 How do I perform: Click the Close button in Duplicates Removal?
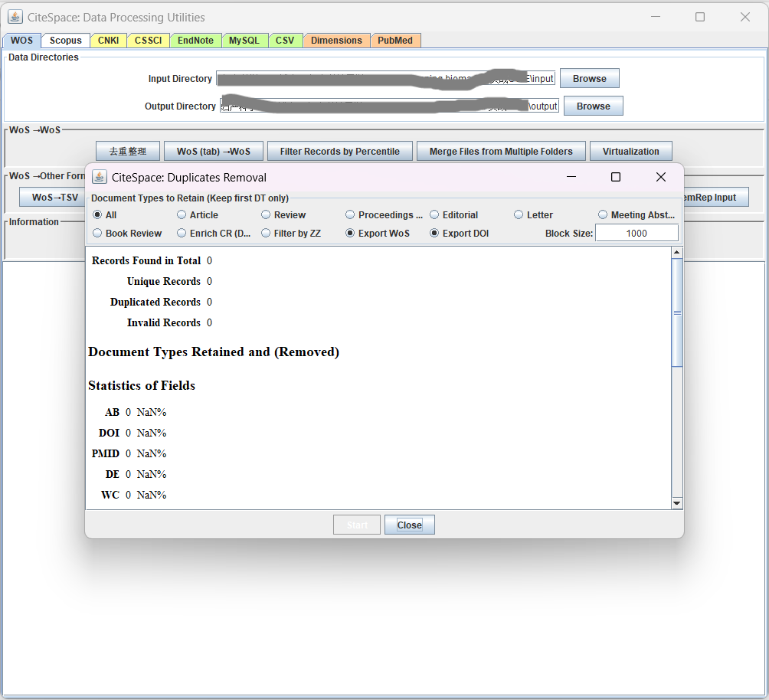point(410,525)
